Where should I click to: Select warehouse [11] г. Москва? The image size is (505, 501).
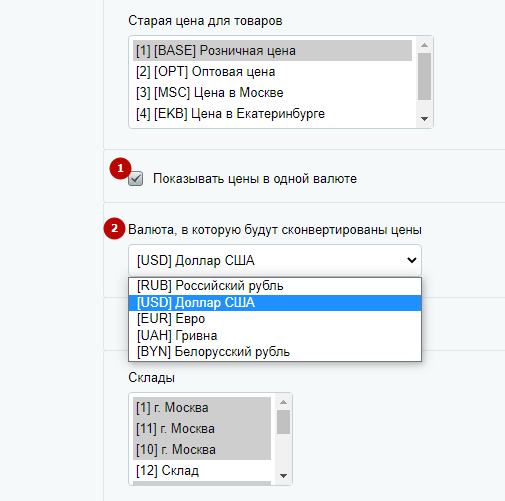pyautogui.click(x=202, y=429)
